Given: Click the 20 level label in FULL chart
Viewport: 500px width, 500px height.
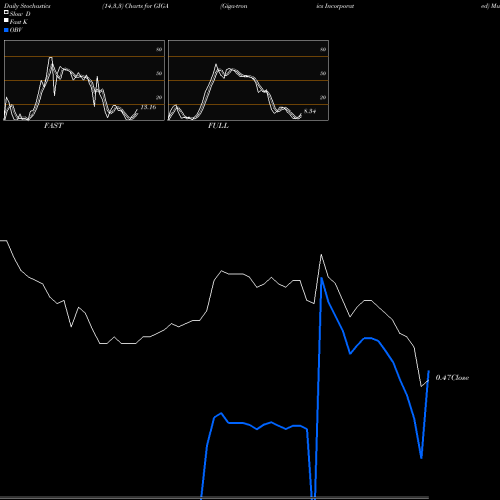Looking at the screenshot, I should pyautogui.click(x=323, y=97).
